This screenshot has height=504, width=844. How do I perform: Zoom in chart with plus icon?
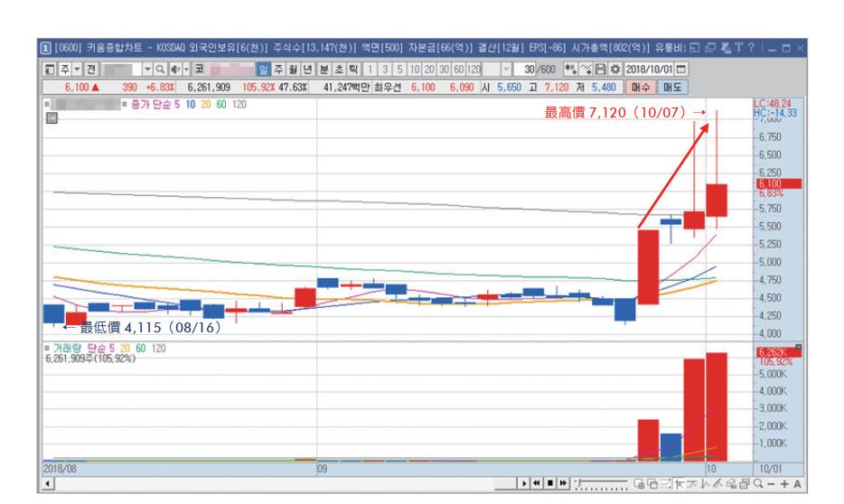point(784,484)
